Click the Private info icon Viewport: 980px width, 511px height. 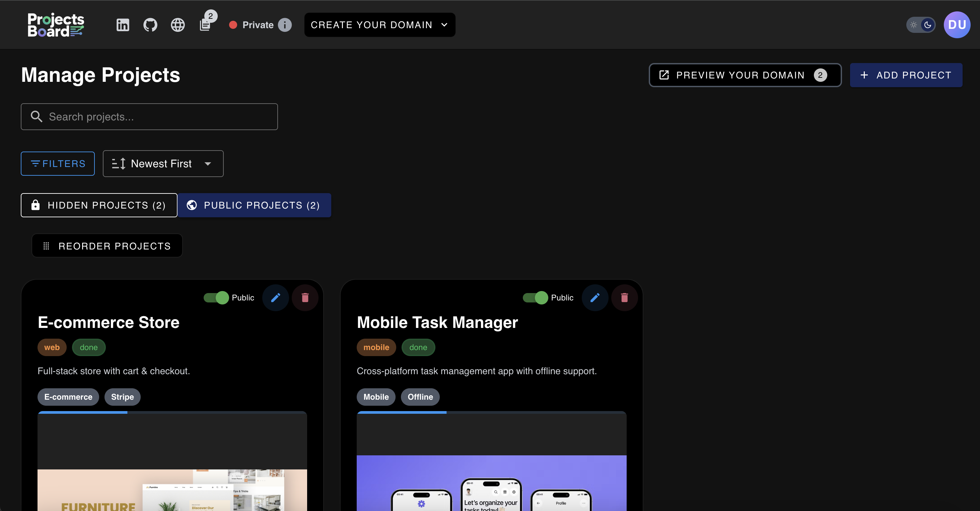[285, 25]
